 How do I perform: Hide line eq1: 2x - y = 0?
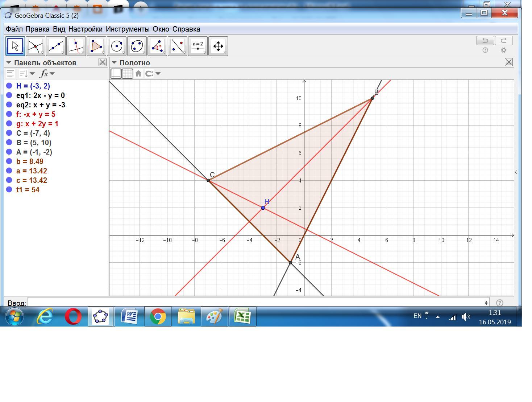pyautogui.click(x=9, y=95)
